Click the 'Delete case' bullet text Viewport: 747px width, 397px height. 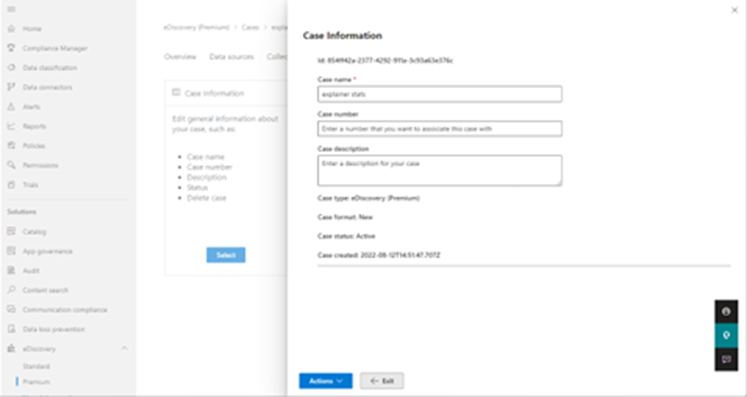(206, 197)
